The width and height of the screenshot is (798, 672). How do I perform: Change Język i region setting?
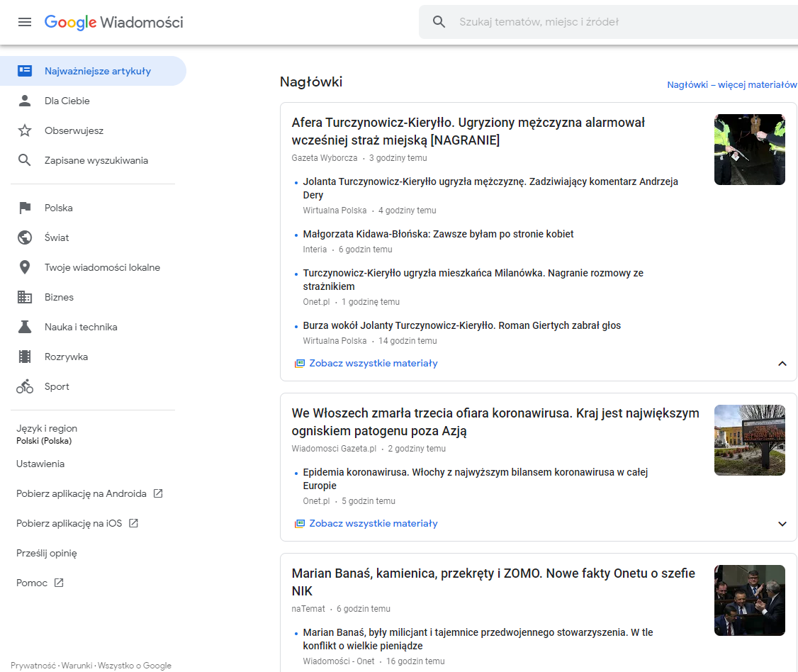(47, 435)
